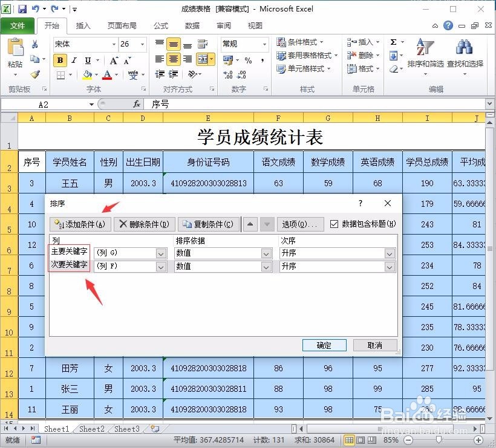The image size is (496, 448).
Task: Open primary key 排序依据 dropdown
Action: tap(266, 253)
